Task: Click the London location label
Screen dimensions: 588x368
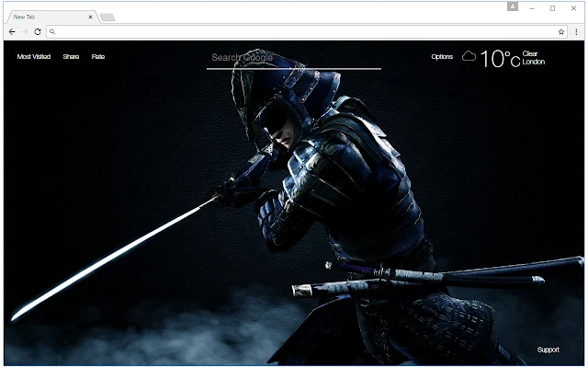Action: point(534,62)
